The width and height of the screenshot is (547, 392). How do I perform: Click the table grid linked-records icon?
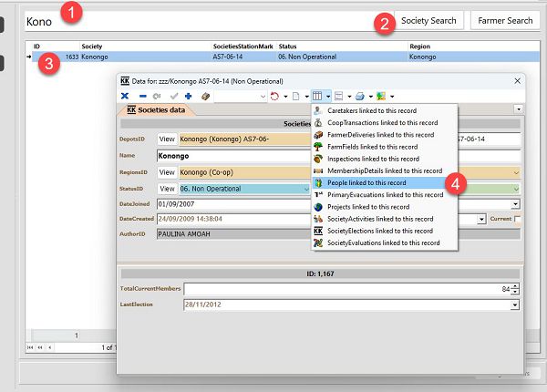coord(317,96)
